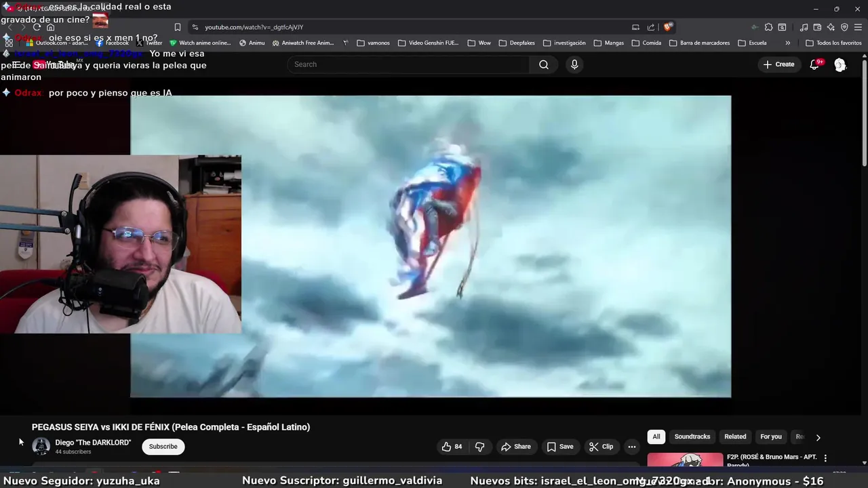Click the install app icon in address bar
This screenshot has height=488, width=868.
coord(635,27)
